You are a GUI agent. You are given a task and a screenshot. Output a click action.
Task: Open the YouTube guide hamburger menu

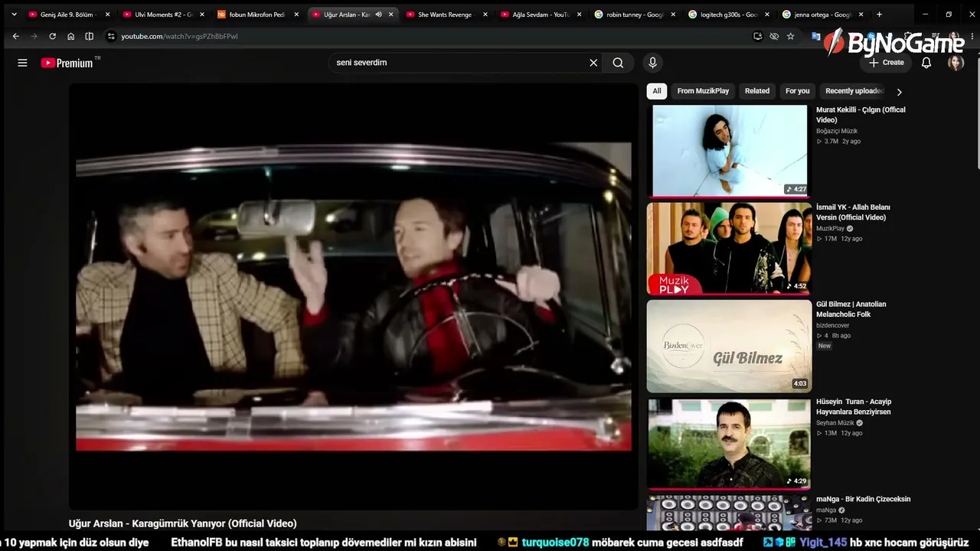pyautogui.click(x=22, y=63)
